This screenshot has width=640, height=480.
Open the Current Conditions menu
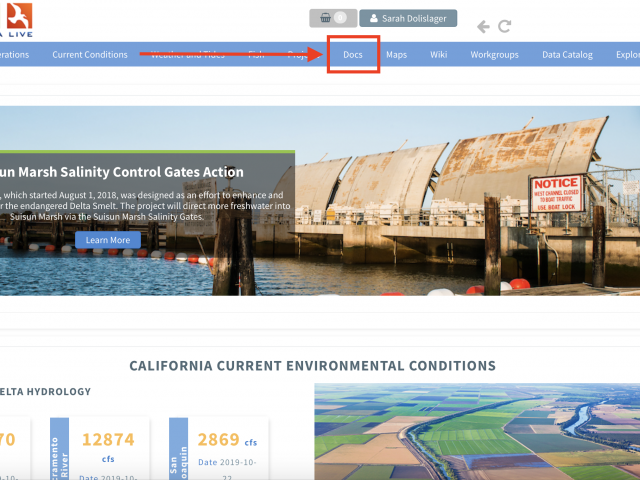tap(90, 55)
